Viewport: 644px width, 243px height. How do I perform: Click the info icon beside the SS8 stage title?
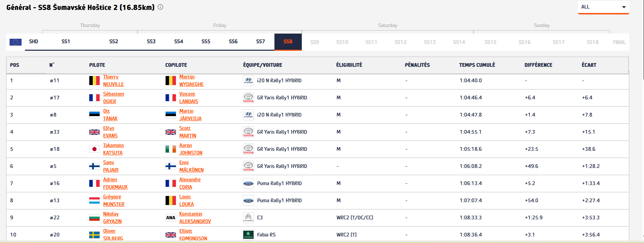click(x=160, y=7)
